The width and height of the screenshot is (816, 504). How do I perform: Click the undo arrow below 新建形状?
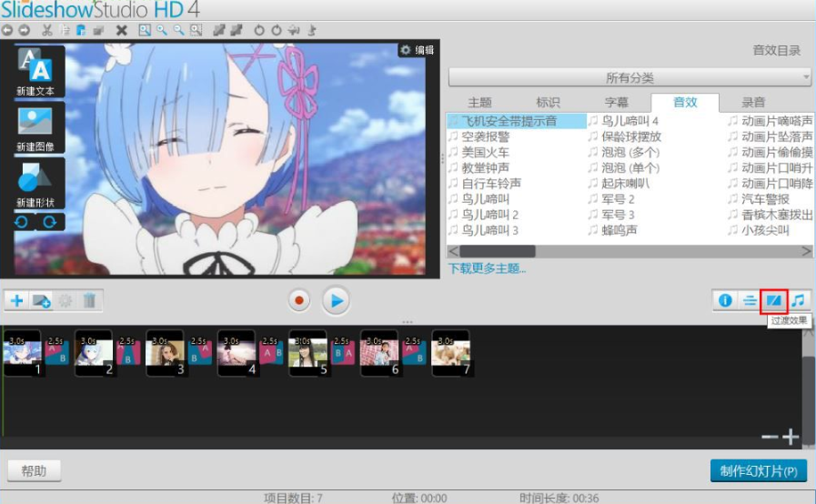21,222
